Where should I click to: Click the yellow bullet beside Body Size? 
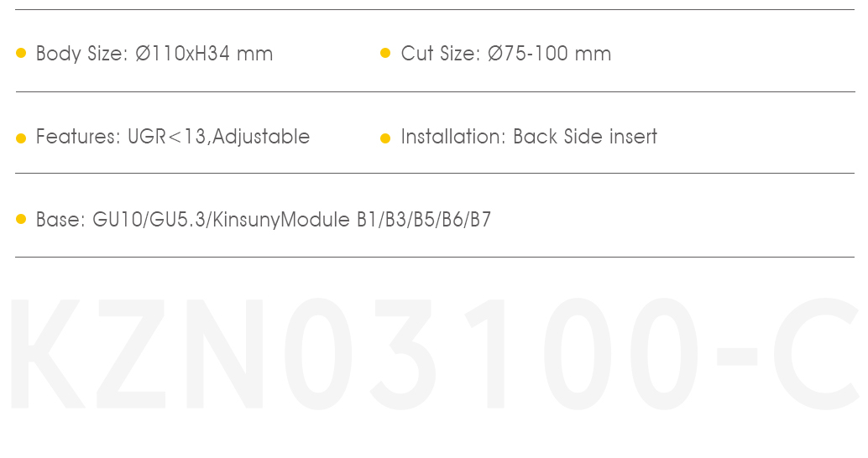coord(21,53)
